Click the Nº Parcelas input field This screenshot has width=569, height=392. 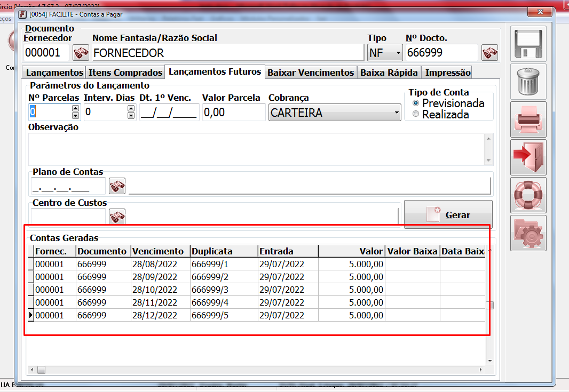point(50,111)
